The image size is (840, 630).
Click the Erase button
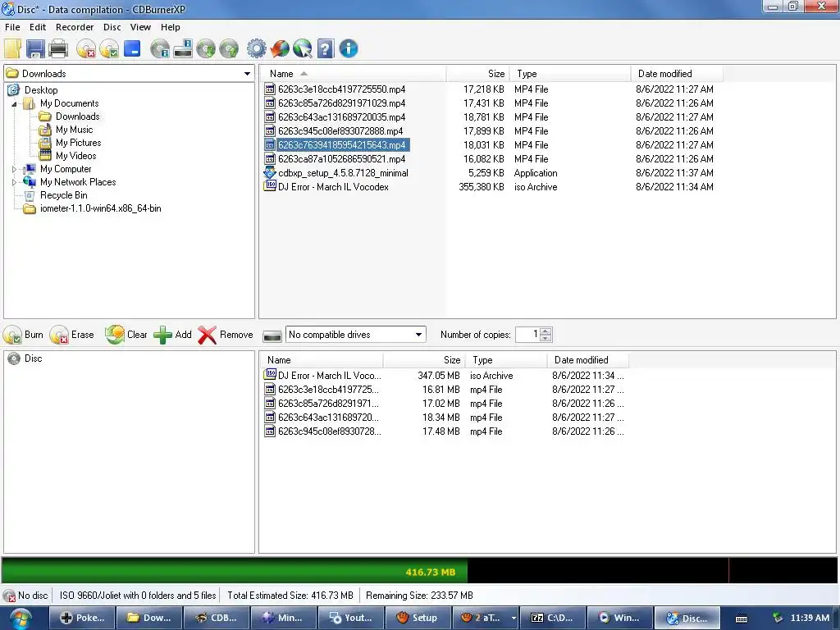72,335
